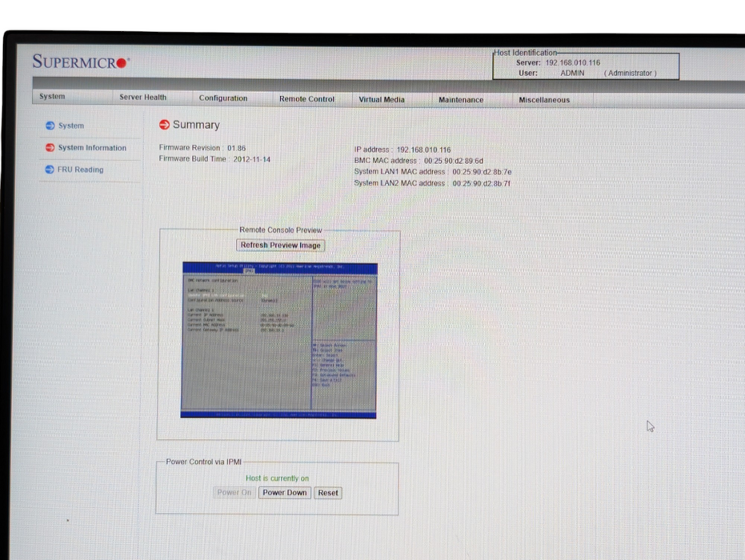This screenshot has width=745, height=560.
Task: Open the System menu tab
Action: tap(52, 96)
